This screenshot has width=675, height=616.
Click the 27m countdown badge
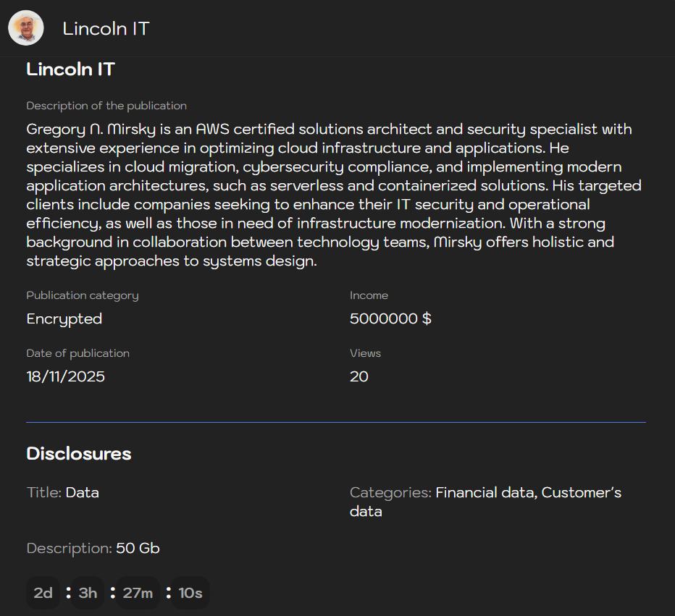coord(137,592)
